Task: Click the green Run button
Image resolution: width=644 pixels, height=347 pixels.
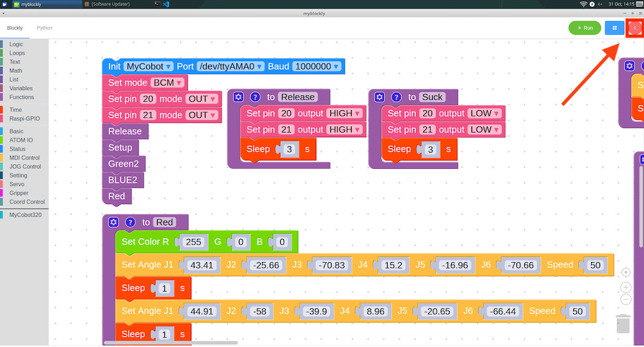Action: 585,28
